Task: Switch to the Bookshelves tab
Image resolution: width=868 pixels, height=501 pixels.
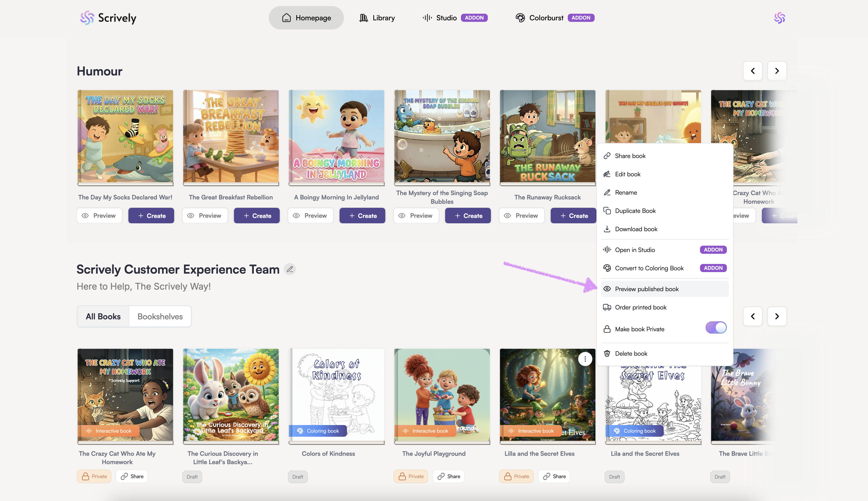Action: pyautogui.click(x=160, y=316)
